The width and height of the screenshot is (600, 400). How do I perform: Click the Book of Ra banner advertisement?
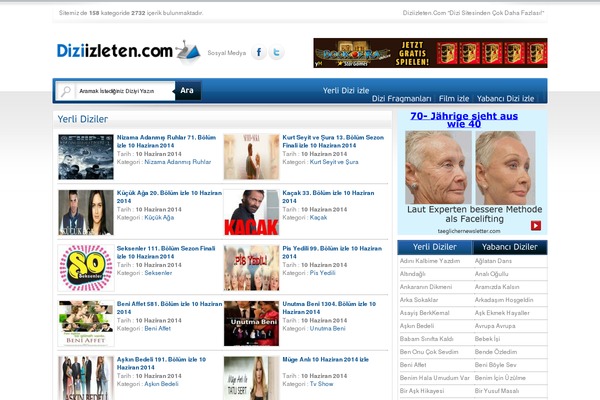pyautogui.click(x=430, y=53)
